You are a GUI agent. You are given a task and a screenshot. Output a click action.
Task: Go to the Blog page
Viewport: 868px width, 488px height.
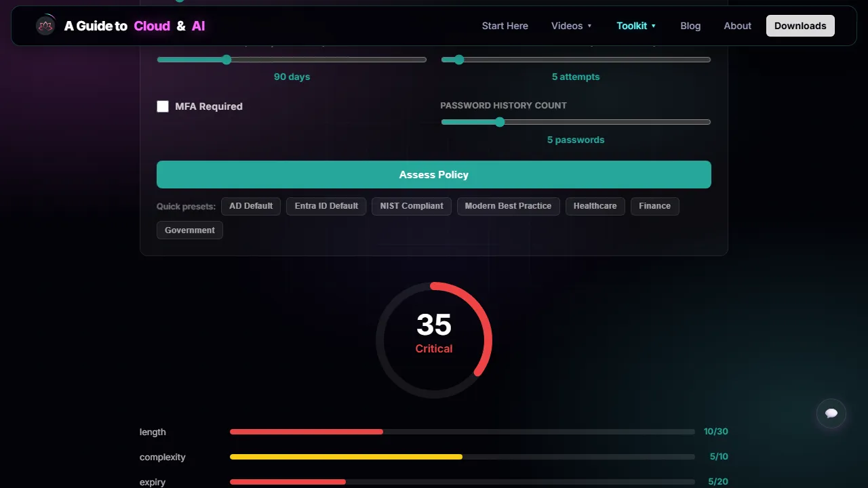[690, 26]
